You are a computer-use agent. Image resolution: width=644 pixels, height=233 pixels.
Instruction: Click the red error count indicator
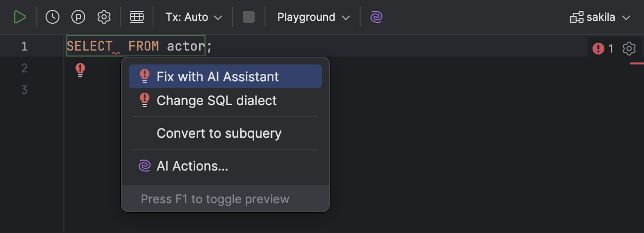603,49
